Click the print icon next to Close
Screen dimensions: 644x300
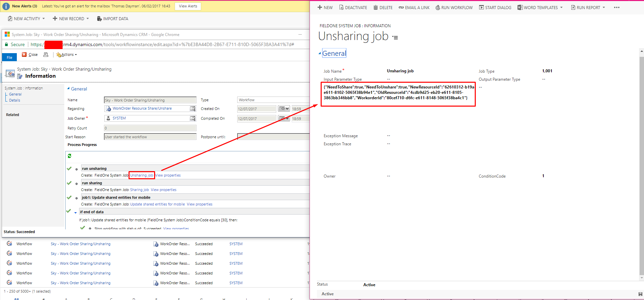click(46, 54)
